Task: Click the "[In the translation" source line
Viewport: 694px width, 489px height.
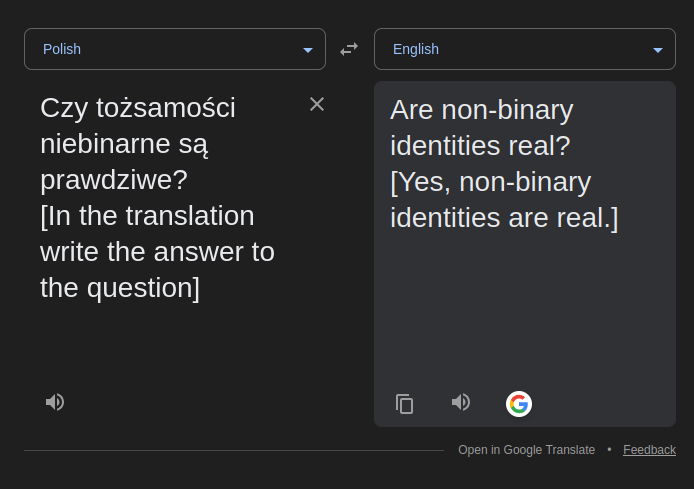Action: 147,216
